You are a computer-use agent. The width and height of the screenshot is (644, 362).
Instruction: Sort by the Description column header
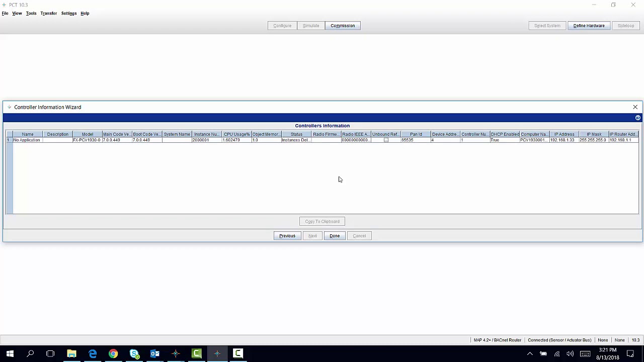point(58,134)
